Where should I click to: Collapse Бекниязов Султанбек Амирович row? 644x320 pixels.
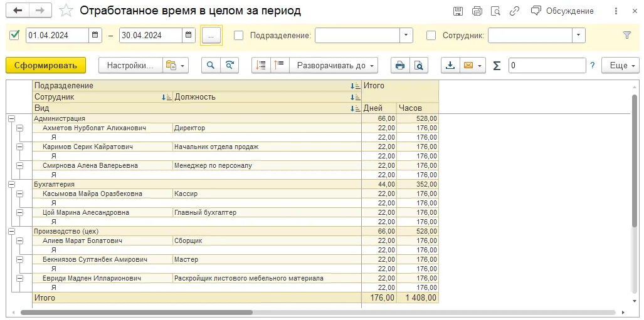point(19,259)
